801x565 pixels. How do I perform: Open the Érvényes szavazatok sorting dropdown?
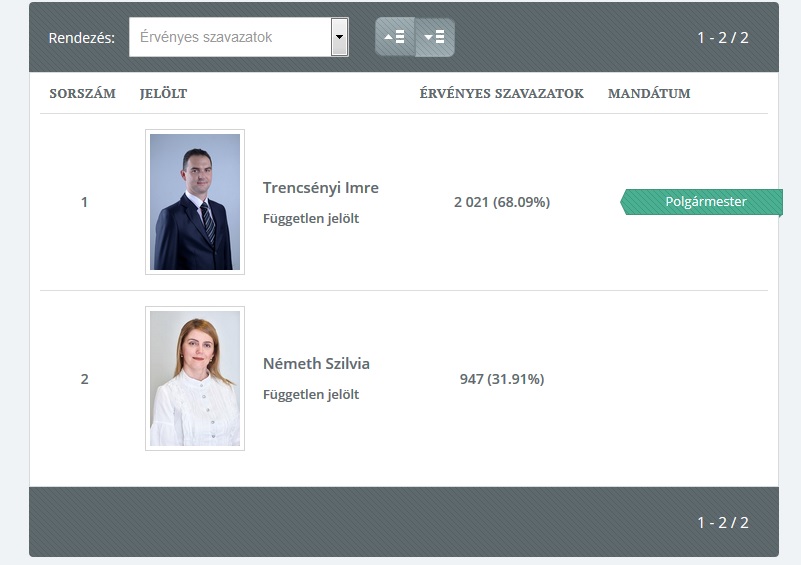tap(239, 37)
